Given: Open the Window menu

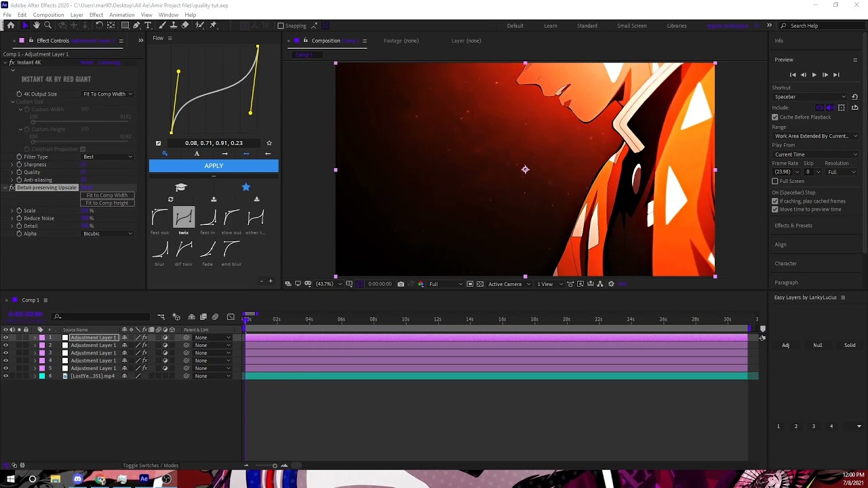Looking at the screenshot, I should click(x=169, y=15).
